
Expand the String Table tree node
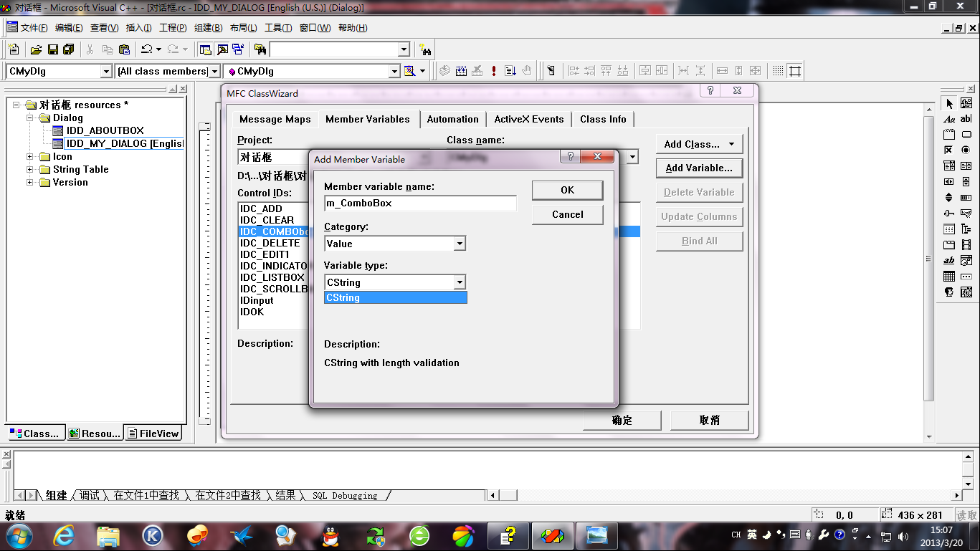[29, 170]
